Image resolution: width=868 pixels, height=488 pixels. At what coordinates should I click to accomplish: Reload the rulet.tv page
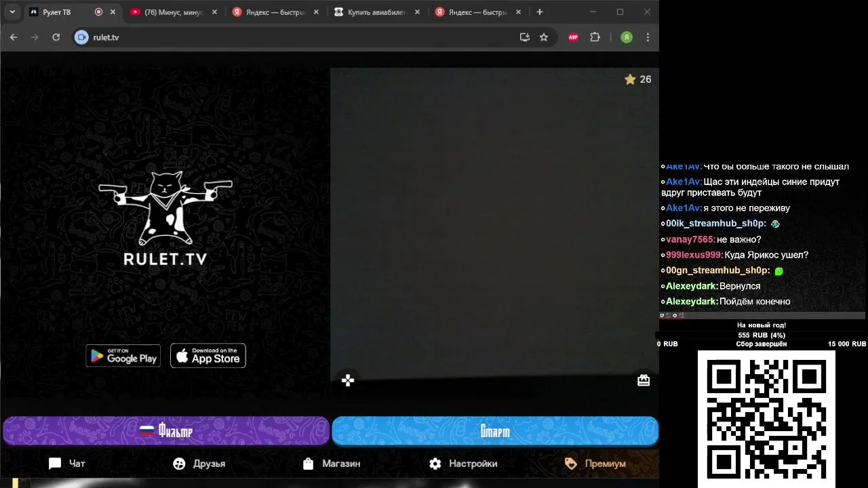coord(56,37)
